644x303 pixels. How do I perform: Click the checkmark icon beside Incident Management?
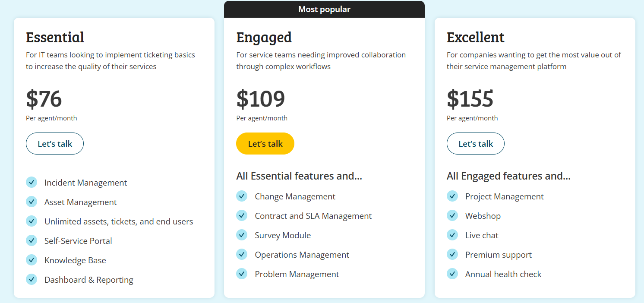click(32, 182)
